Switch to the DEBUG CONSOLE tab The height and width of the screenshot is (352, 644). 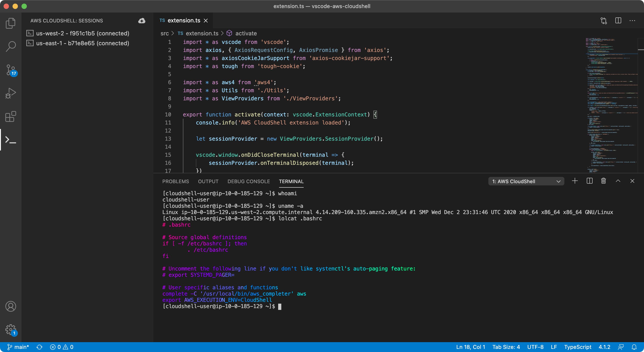(248, 181)
